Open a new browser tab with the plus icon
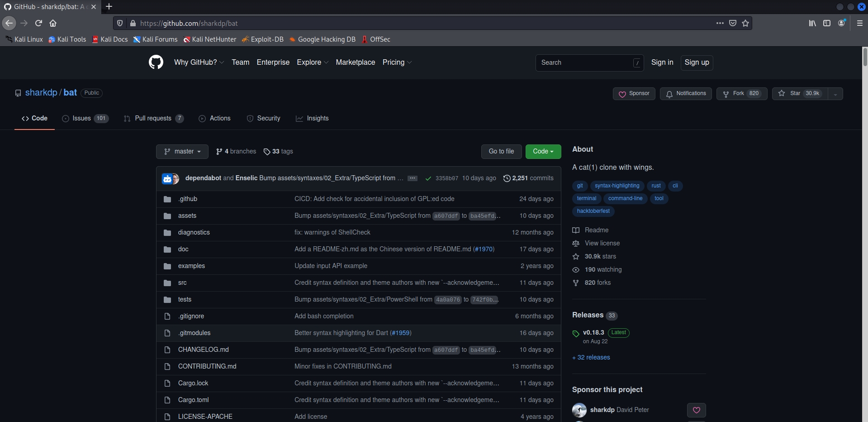This screenshot has width=868, height=422. (109, 6)
